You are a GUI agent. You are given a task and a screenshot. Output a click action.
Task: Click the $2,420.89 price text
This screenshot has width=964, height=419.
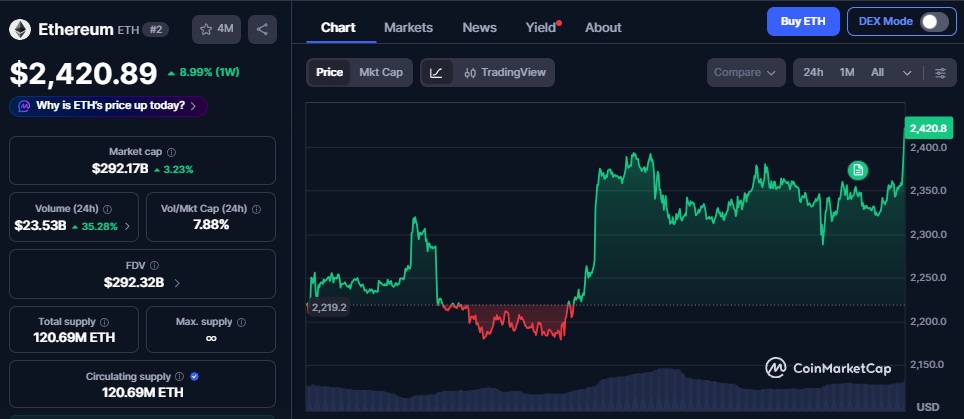[84, 73]
